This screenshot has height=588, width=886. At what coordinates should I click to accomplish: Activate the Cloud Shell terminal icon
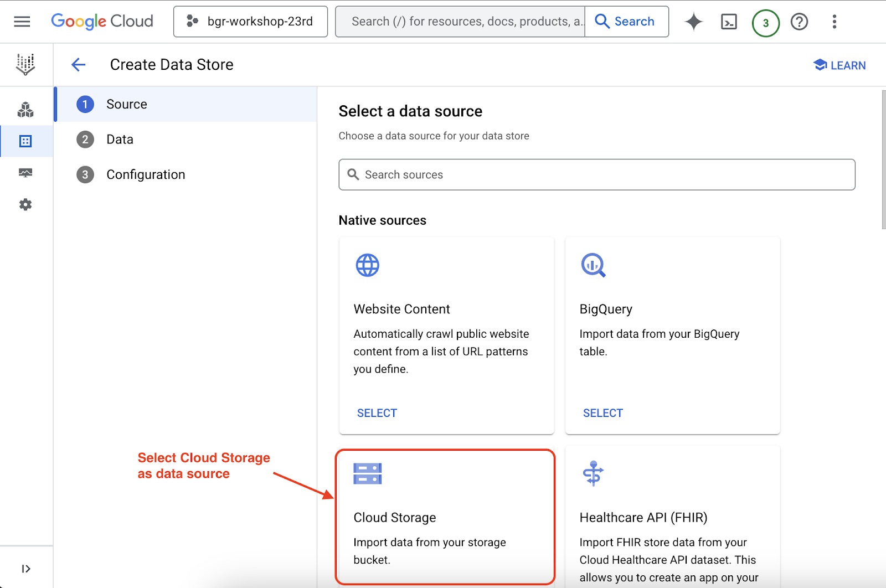729,22
